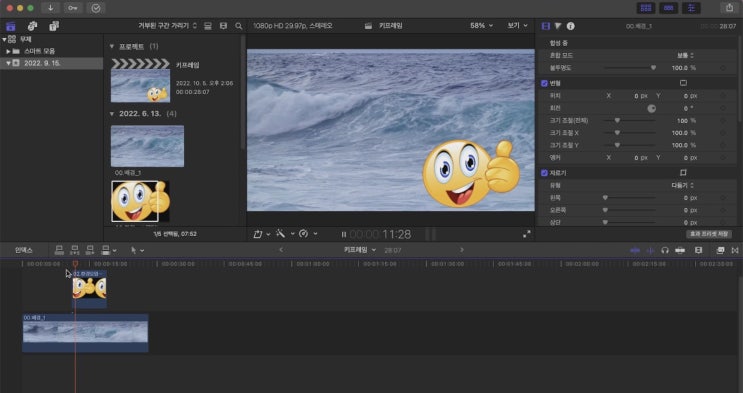The height and width of the screenshot is (393, 743).
Task: Show the Libraries sidebar clapper icon
Action: pos(10,26)
